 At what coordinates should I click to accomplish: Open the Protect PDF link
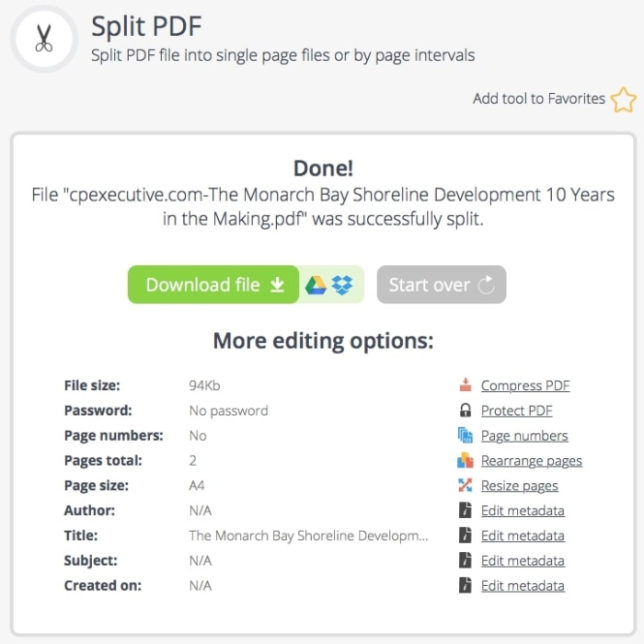click(516, 410)
